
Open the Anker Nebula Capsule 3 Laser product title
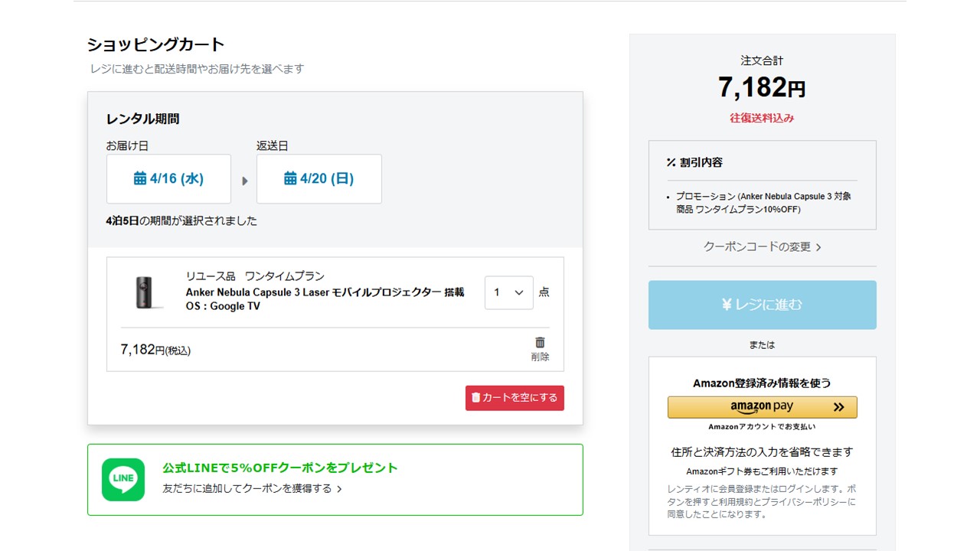325,299
